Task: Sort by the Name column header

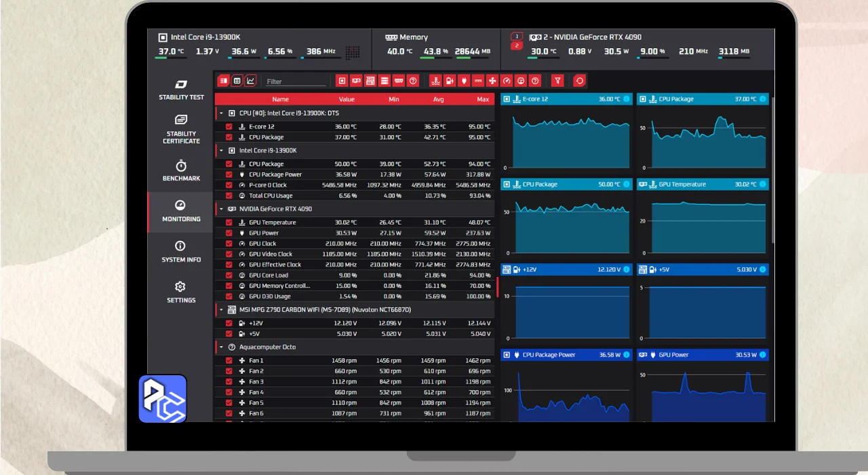Action: click(x=280, y=100)
